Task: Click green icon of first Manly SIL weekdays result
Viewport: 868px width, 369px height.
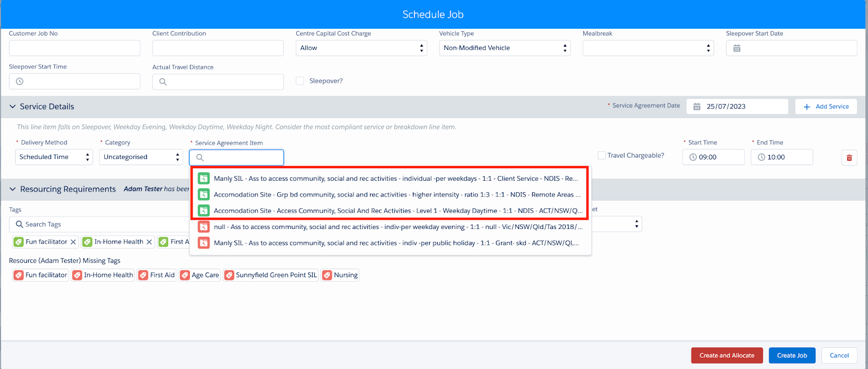Action: tap(203, 178)
